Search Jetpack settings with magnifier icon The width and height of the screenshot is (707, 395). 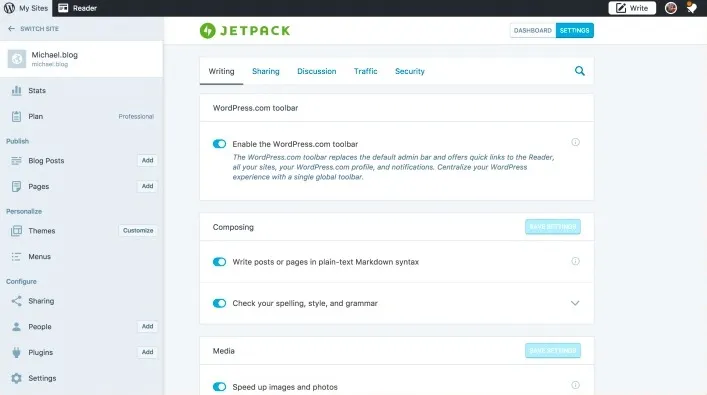click(579, 71)
